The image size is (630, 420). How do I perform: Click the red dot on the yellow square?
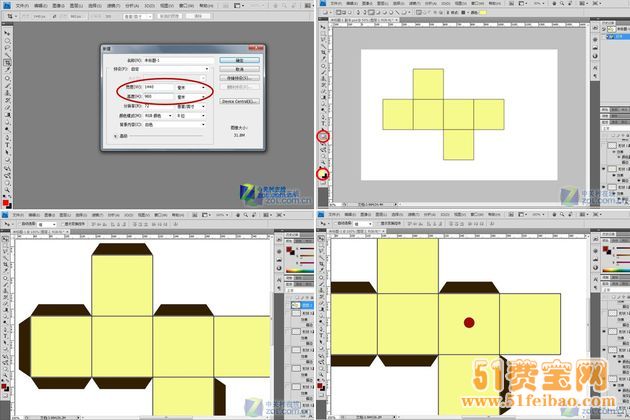(x=468, y=323)
